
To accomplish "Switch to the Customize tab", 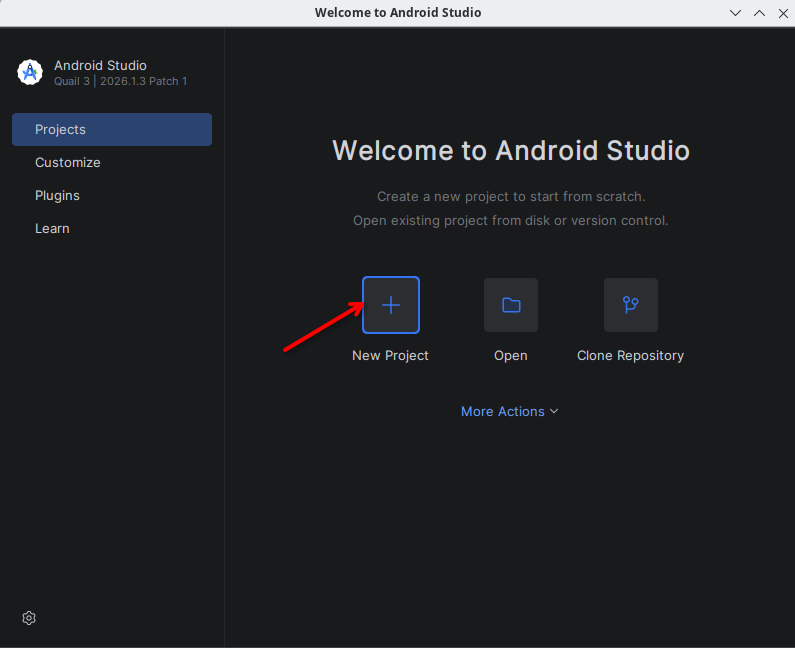I will pos(112,162).
